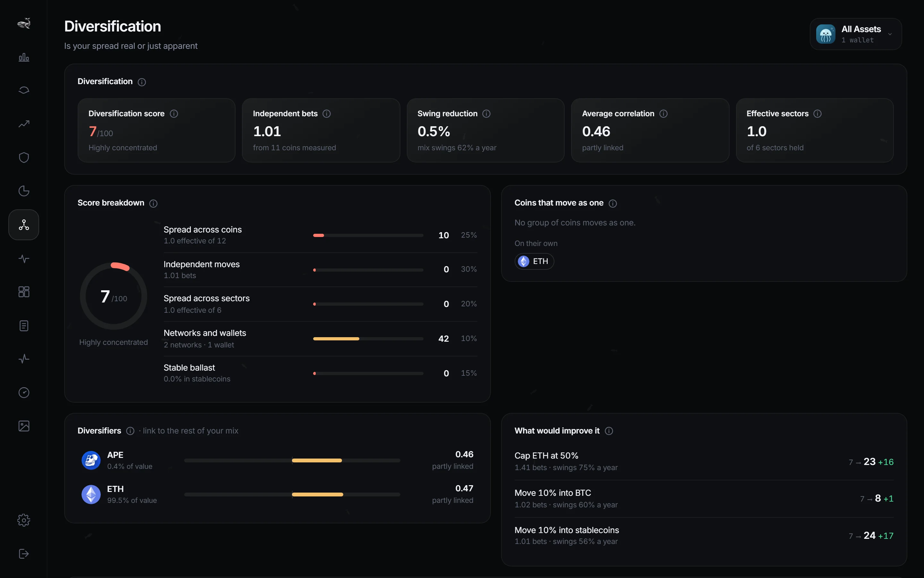Click the APE diversifier row icon
This screenshot has height=578, width=924.
point(91,460)
